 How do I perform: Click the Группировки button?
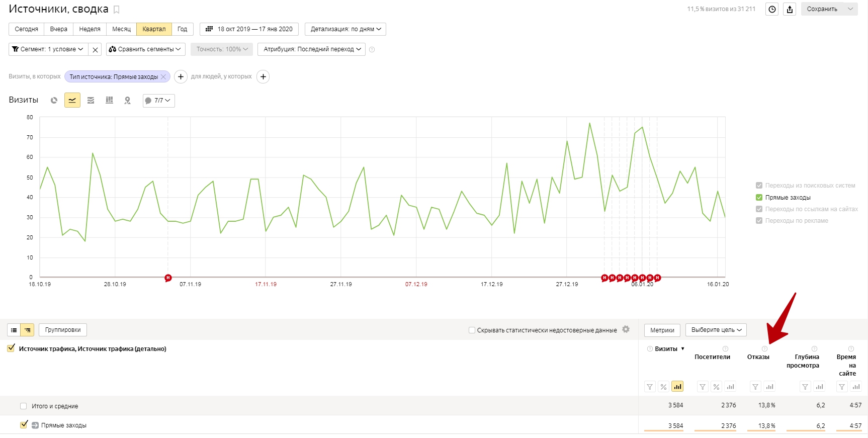tap(63, 330)
